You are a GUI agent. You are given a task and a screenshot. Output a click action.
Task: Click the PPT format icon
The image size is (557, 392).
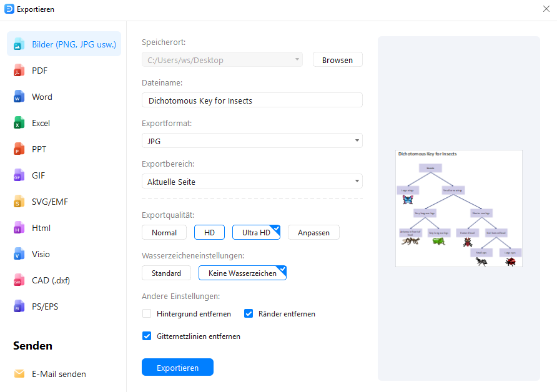pyautogui.click(x=19, y=149)
